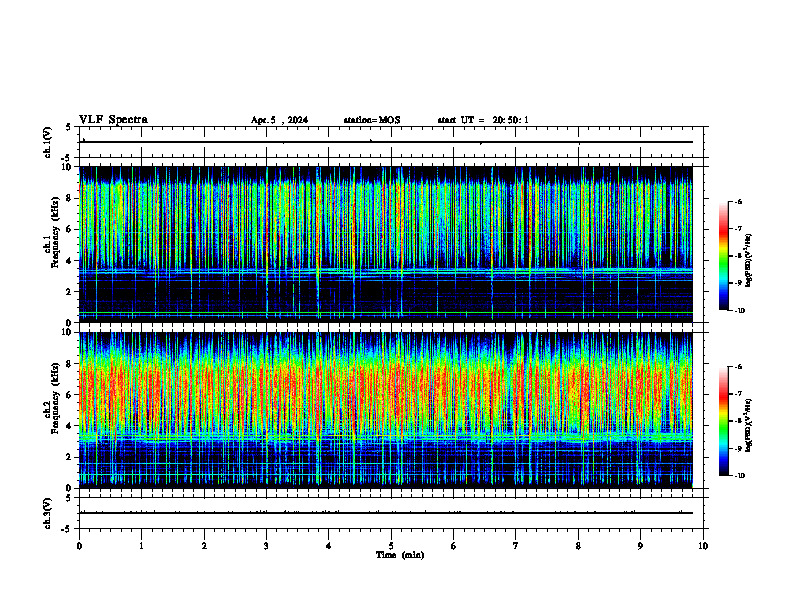Click the "5" voltage tick on the ch.1(V) axis
The width and height of the screenshot is (792, 612).
click(69, 128)
